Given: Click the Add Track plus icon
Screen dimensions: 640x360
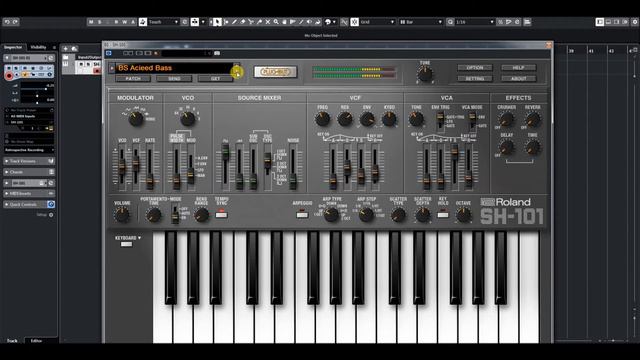Looking at the screenshot, I should (x=65, y=49).
